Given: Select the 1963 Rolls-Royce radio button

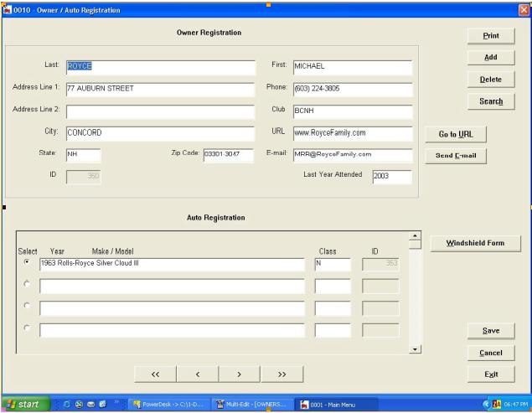Looking at the screenshot, I should 27,263.
